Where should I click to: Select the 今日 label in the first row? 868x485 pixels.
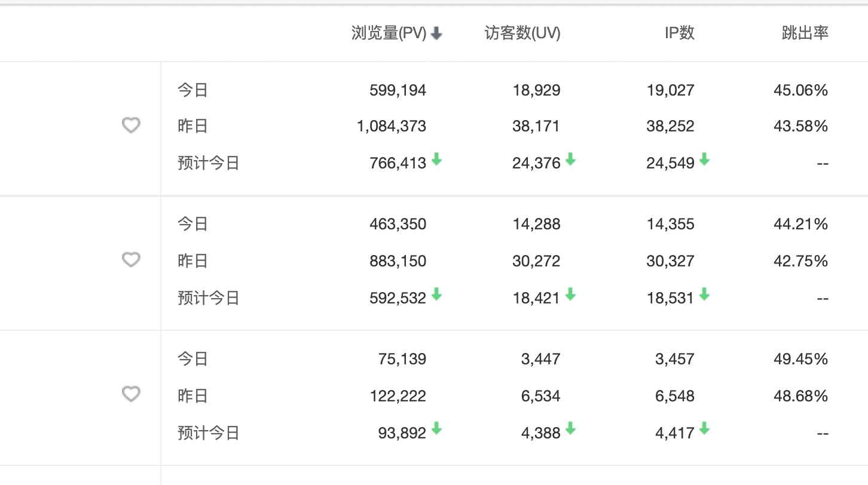(x=191, y=90)
